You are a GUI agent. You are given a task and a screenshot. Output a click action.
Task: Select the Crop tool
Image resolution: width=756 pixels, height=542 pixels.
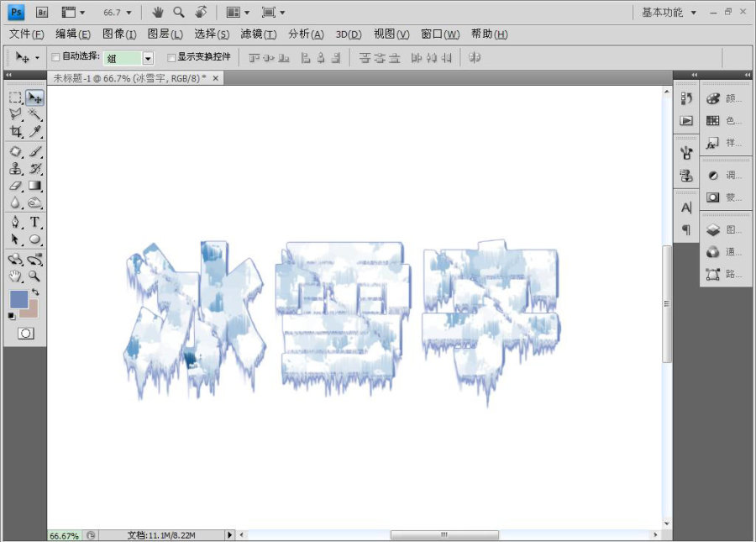click(x=15, y=131)
